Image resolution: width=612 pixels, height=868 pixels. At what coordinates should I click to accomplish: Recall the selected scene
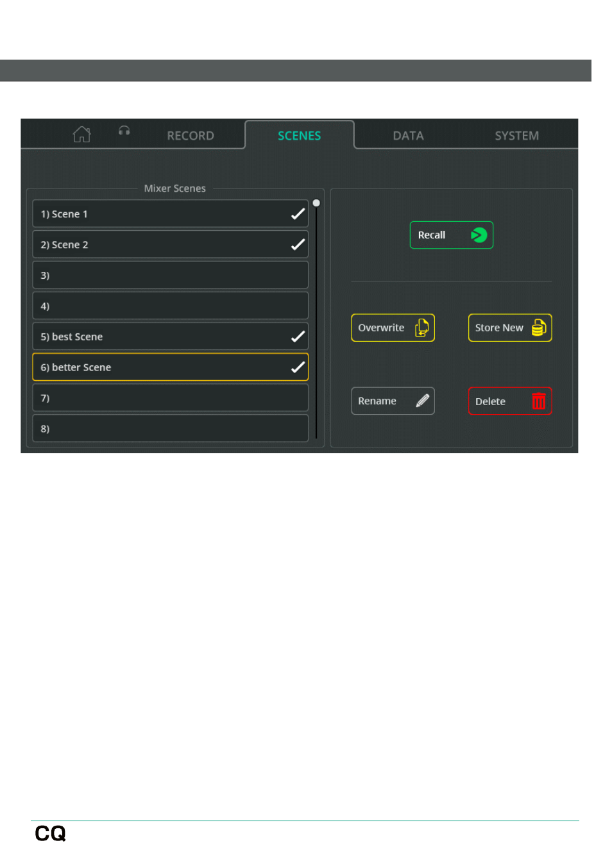451,235
